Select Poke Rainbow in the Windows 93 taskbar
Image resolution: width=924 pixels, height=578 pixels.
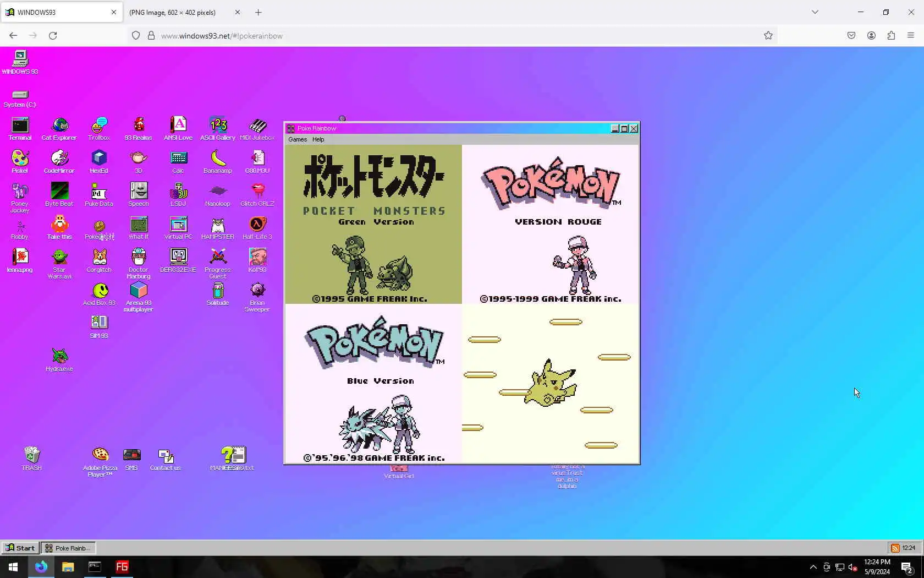(x=68, y=548)
